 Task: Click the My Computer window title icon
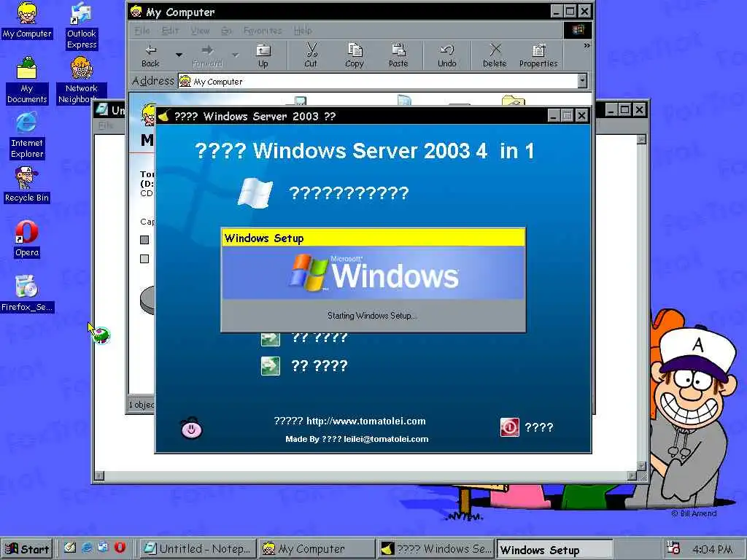point(136,12)
